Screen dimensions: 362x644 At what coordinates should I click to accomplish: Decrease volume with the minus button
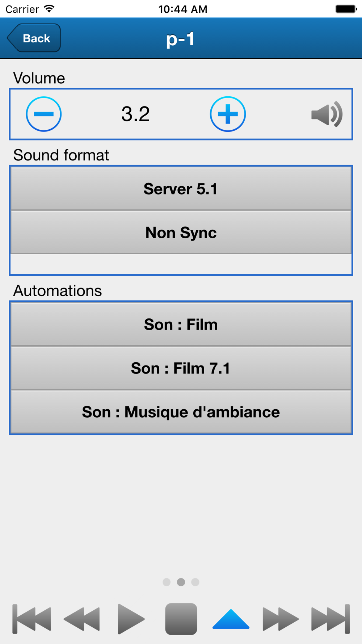coord(44,114)
